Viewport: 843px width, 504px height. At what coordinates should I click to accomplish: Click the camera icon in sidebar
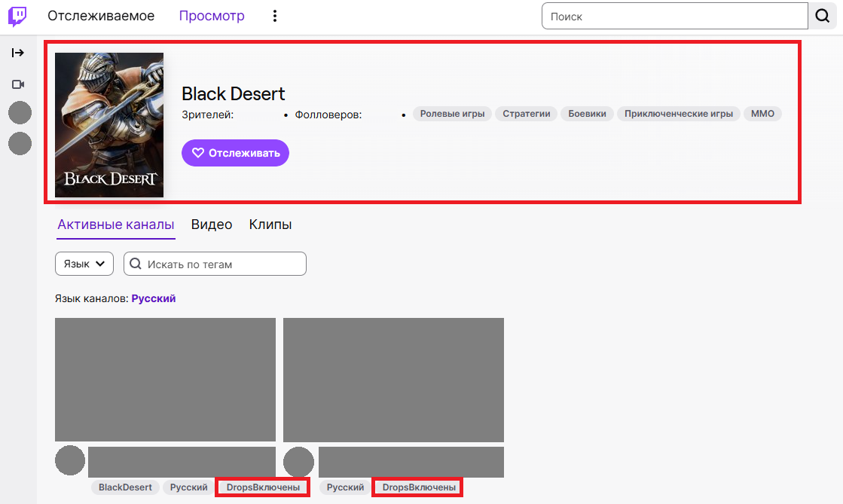coord(18,84)
